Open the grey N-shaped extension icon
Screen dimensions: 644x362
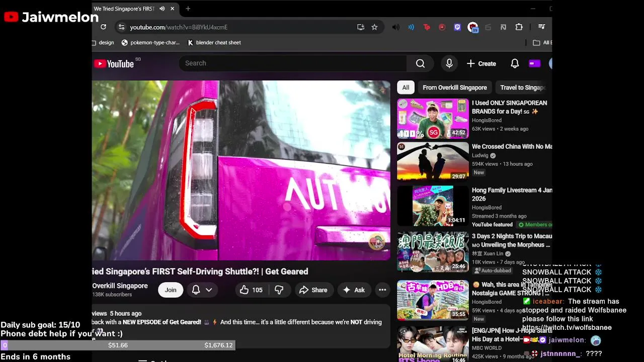point(503,27)
